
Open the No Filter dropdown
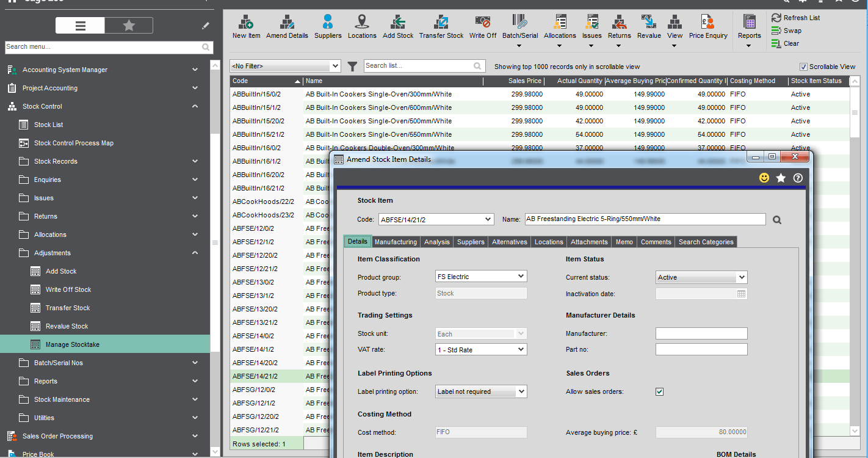coord(335,66)
